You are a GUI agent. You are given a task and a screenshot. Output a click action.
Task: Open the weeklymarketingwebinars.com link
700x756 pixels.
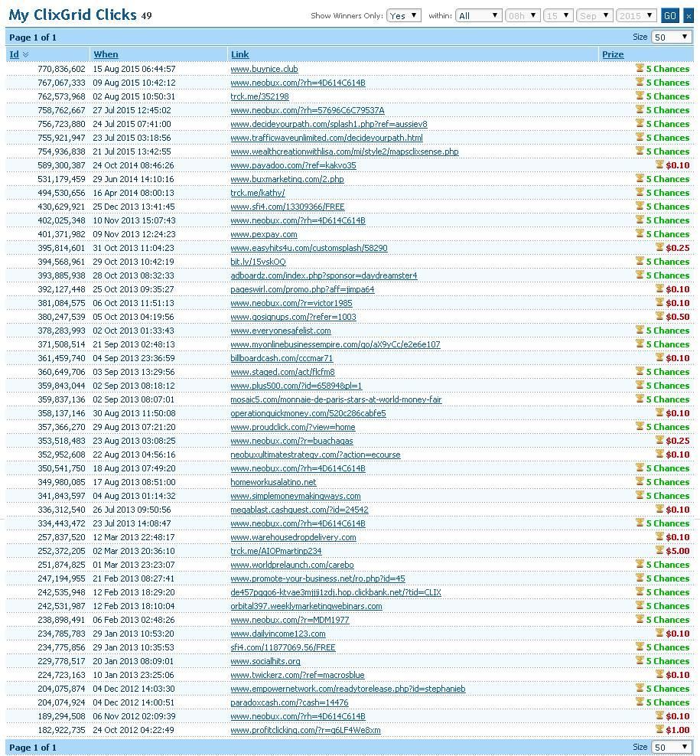pos(306,606)
